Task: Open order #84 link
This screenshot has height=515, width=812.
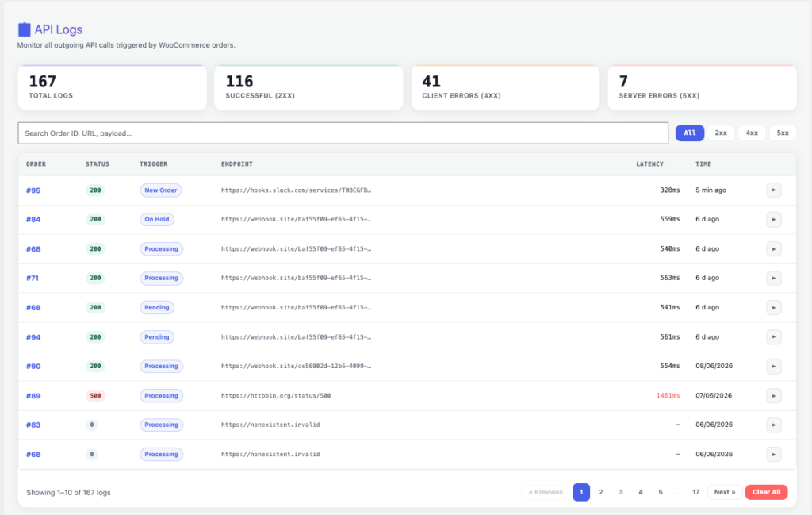Action: click(x=33, y=219)
